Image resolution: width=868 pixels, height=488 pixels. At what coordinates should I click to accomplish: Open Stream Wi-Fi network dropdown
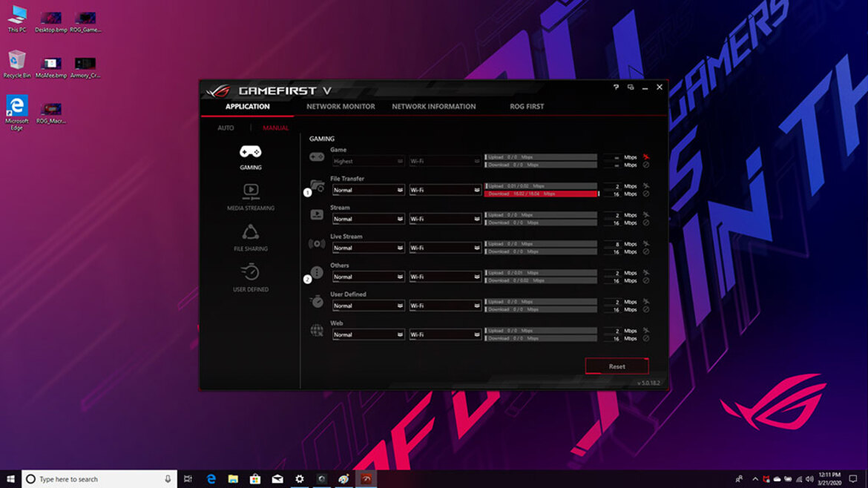click(445, 219)
